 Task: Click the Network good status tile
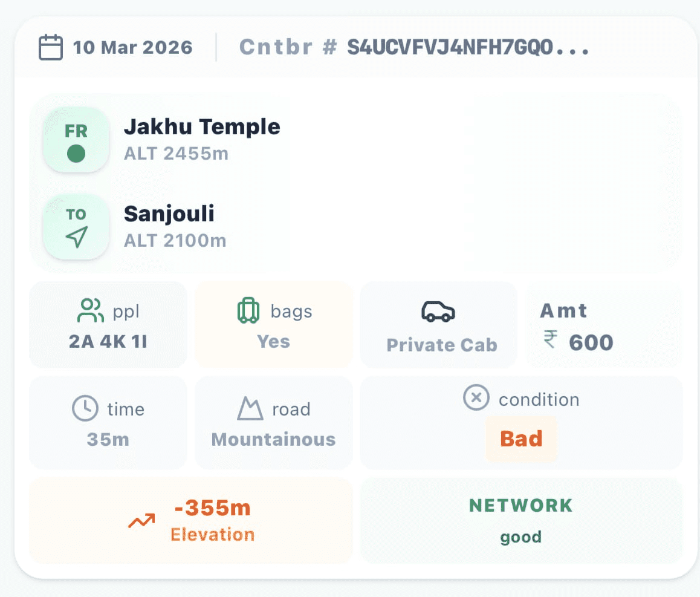[x=521, y=520]
